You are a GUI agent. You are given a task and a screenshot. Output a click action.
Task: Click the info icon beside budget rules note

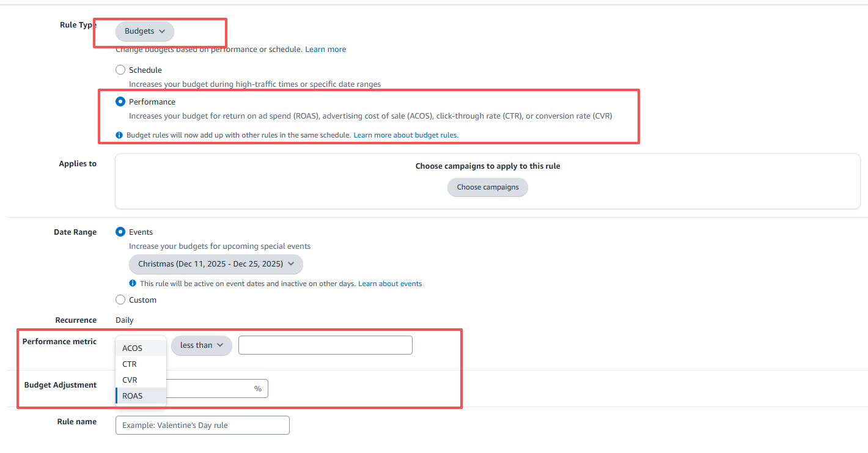119,135
